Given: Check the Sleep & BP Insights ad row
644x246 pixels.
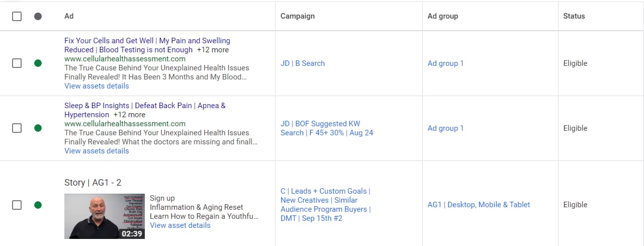Looking at the screenshot, I should tap(17, 128).
